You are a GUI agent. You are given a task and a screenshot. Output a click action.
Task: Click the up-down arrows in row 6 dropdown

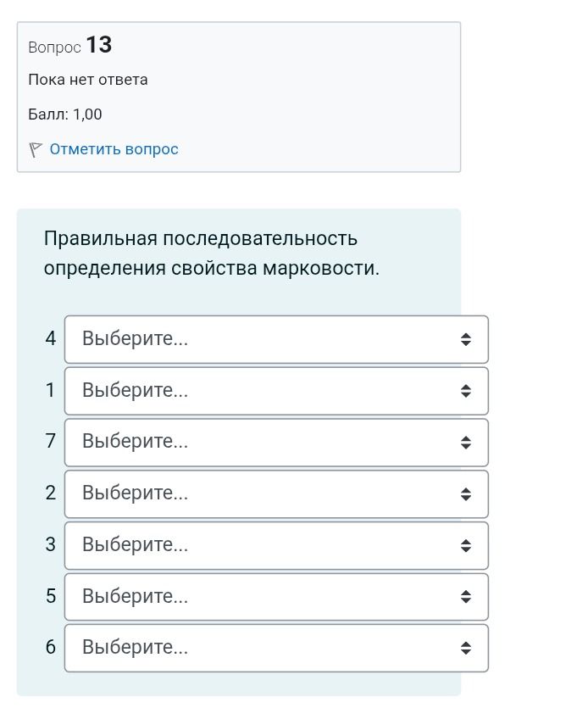[x=466, y=648]
